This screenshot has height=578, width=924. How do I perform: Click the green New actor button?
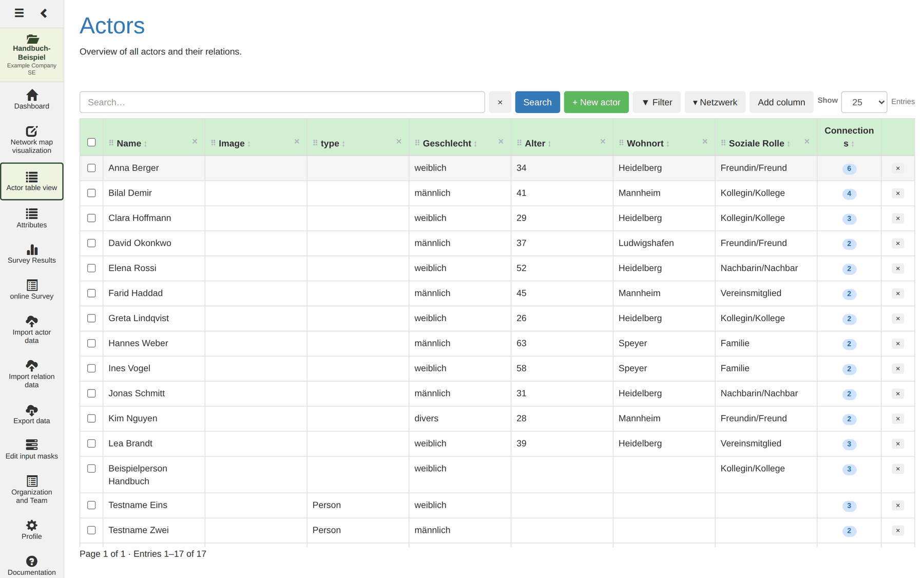click(x=596, y=102)
